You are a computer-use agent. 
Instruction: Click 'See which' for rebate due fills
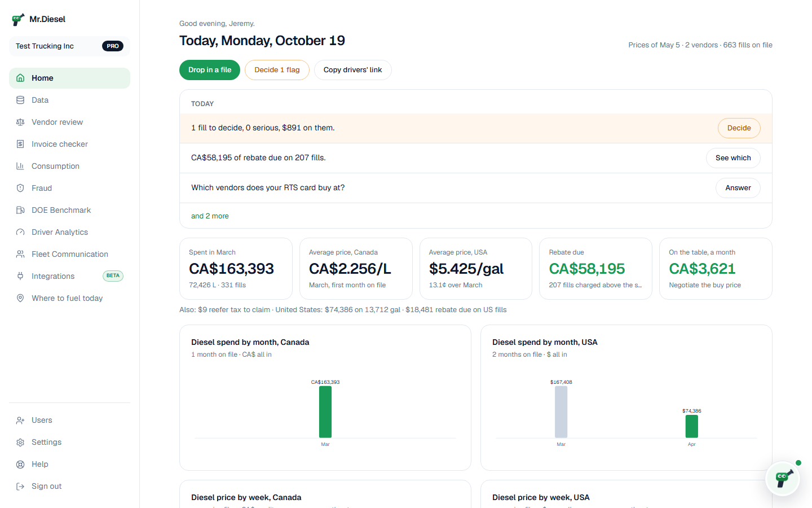click(x=733, y=158)
